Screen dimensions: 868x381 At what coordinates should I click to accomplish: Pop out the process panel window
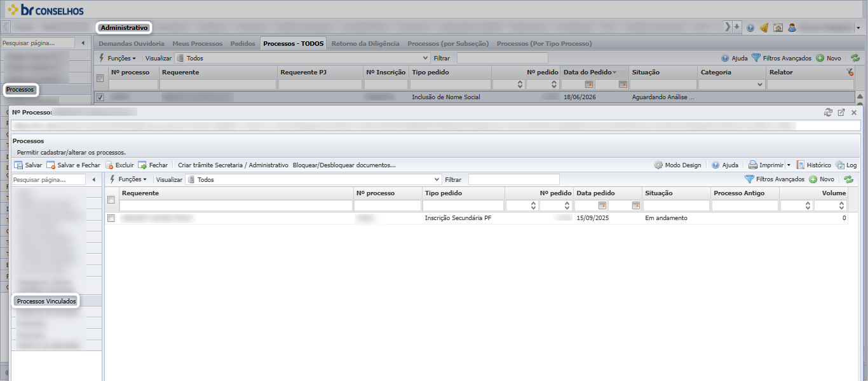pyautogui.click(x=841, y=112)
